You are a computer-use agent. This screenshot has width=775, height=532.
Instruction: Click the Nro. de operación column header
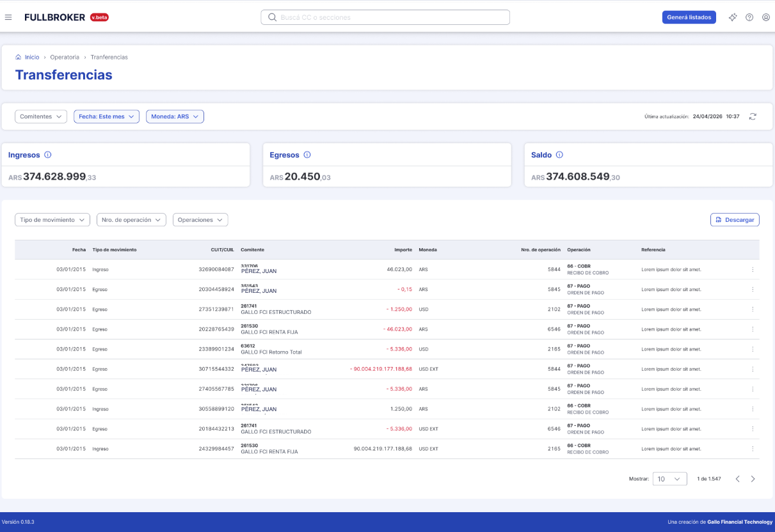click(541, 250)
